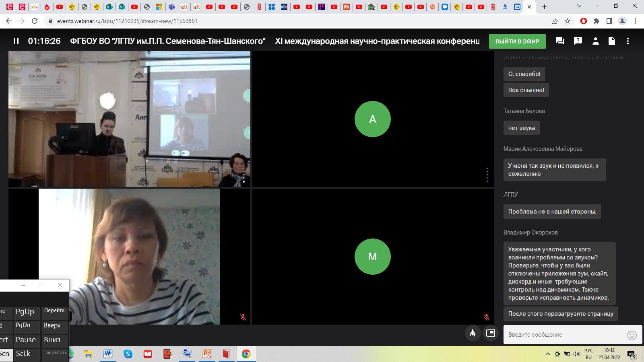Image resolution: width=644 pixels, height=362 pixels.
Task: Show participants list via person icon
Action: pos(596,41)
